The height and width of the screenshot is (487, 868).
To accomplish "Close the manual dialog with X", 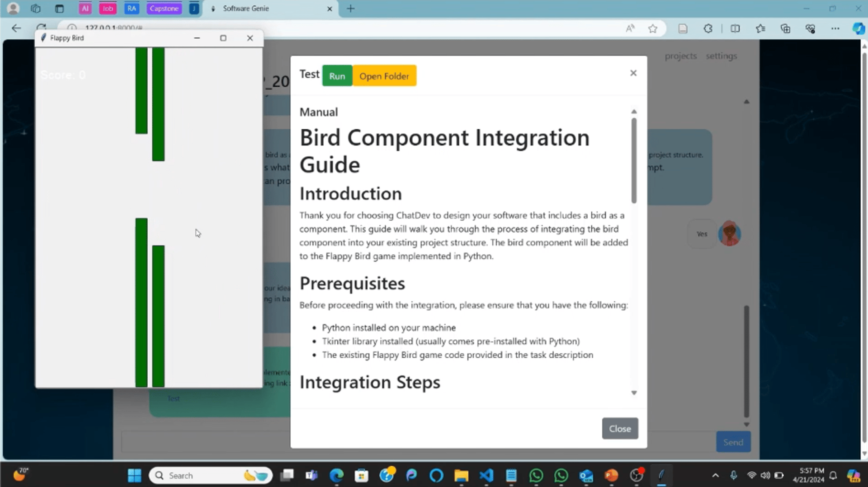I will click(633, 73).
